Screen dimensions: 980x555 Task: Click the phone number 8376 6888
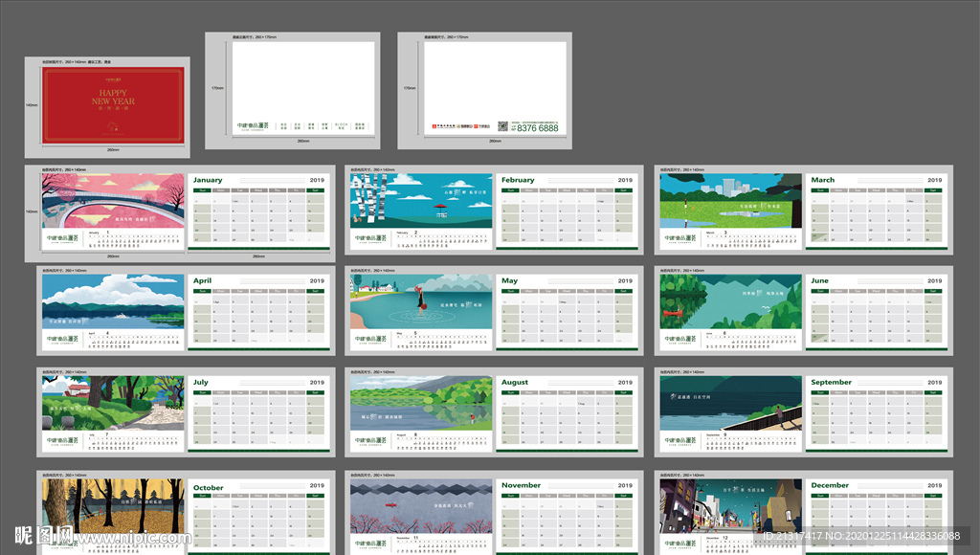(x=538, y=128)
